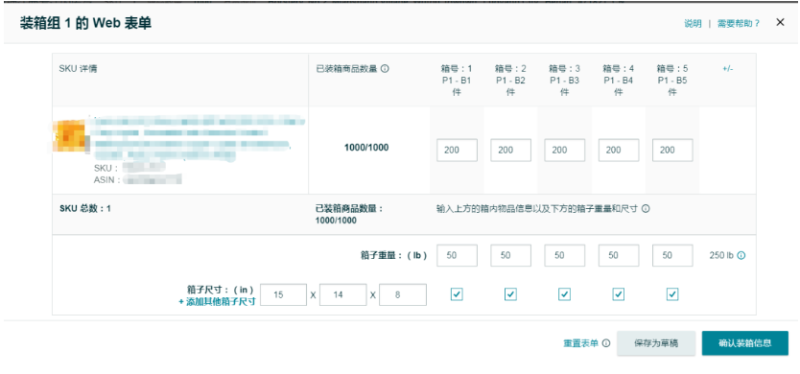Open 说明 link at top right
800x374 pixels.
tap(693, 23)
